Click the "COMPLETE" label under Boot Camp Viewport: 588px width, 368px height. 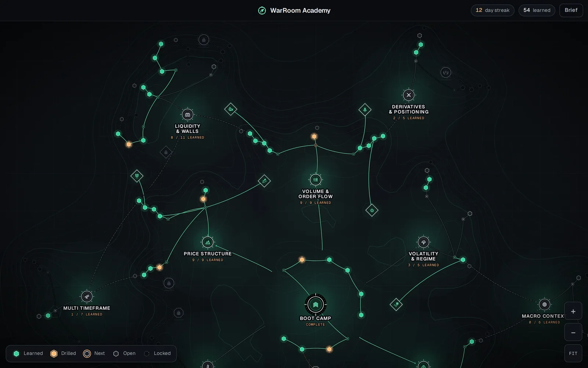tap(315, 325)
